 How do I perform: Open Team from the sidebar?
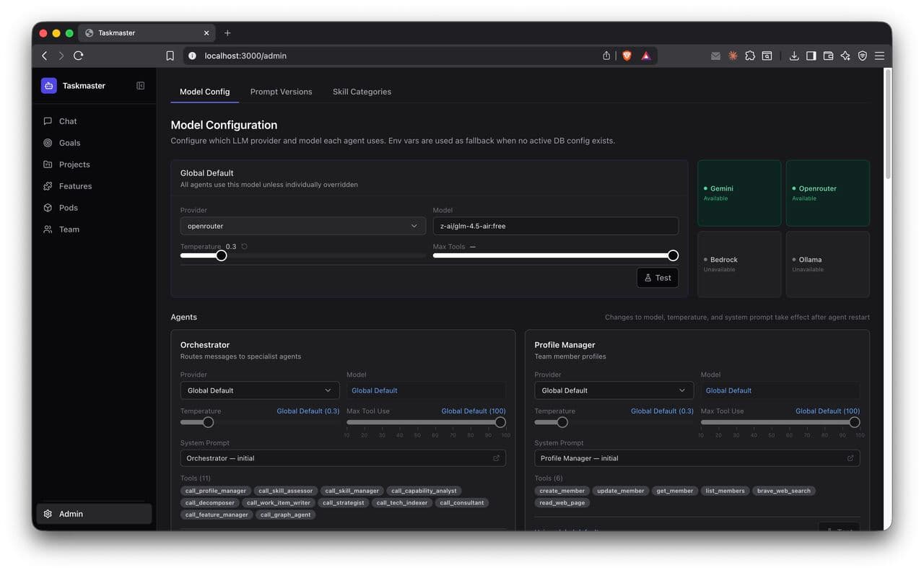pyautogui.click(x=69, y=229)
